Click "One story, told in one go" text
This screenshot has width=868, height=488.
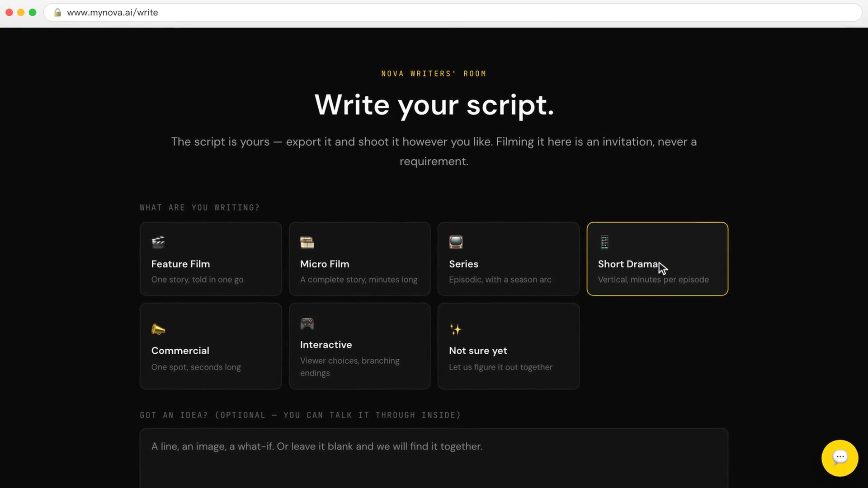pyautogui.click(x=197, y=280)
